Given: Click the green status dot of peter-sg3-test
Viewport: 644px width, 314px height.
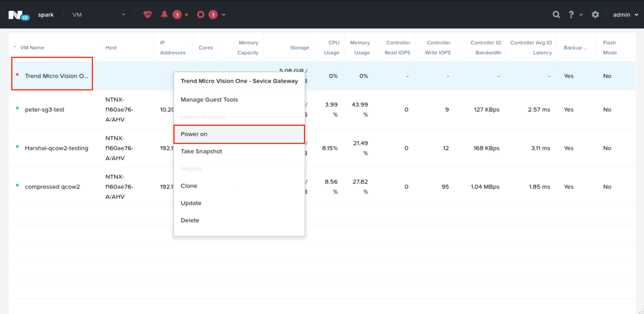Looking at the screenshot, I should (x=17, y=108).
